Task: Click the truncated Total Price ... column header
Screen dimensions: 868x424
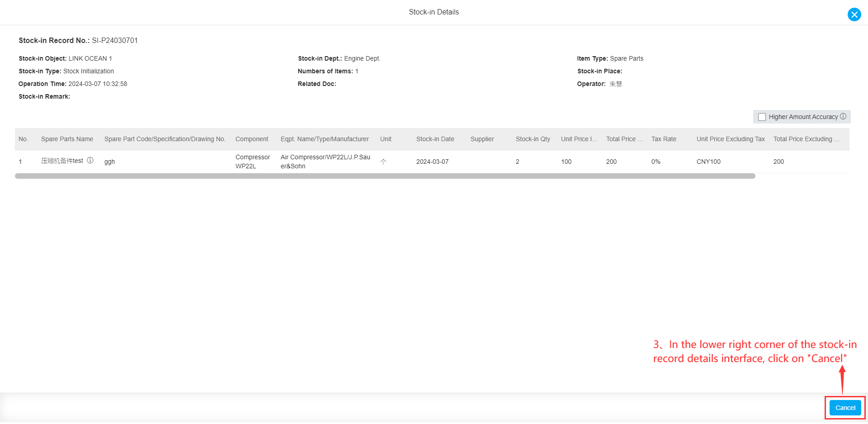Action: pyautogui.click(x=624, y=139)
